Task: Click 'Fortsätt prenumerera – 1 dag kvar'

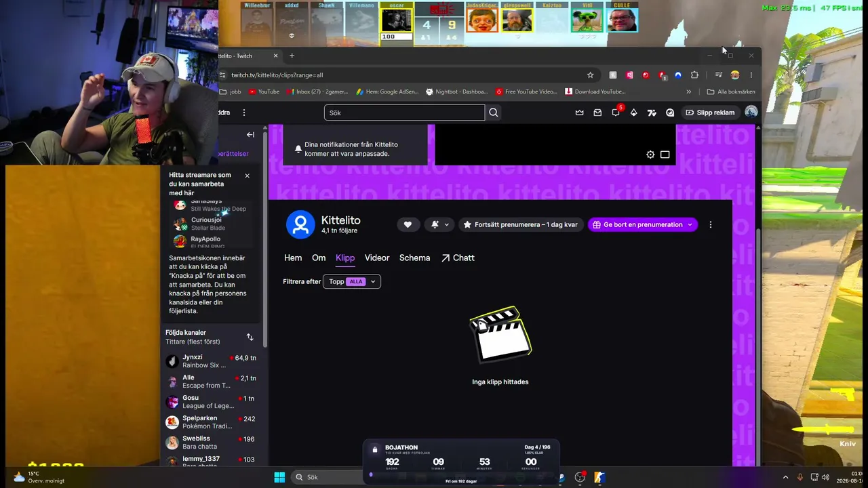Action: coord(521,224)
